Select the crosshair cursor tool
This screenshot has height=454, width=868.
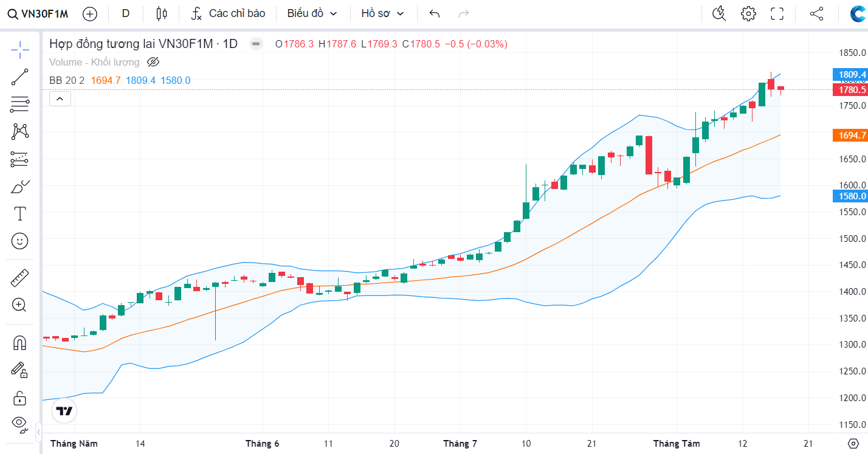[20, 50]
